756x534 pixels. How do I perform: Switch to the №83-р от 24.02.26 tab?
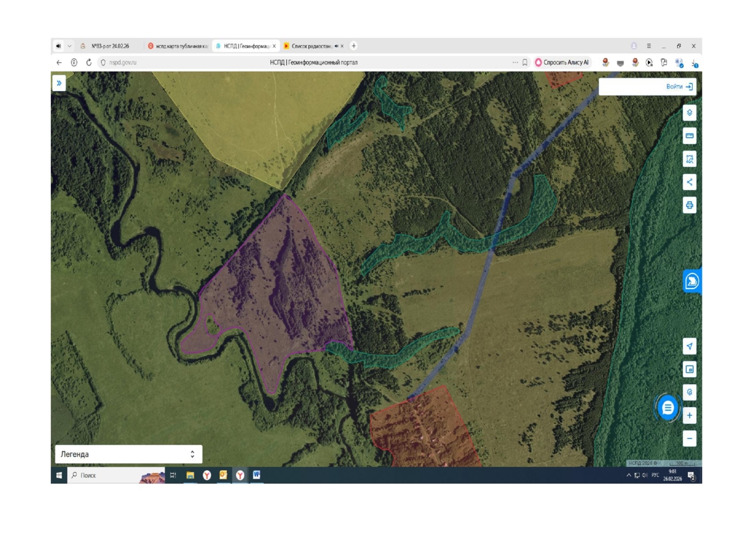tap(110, 46)
